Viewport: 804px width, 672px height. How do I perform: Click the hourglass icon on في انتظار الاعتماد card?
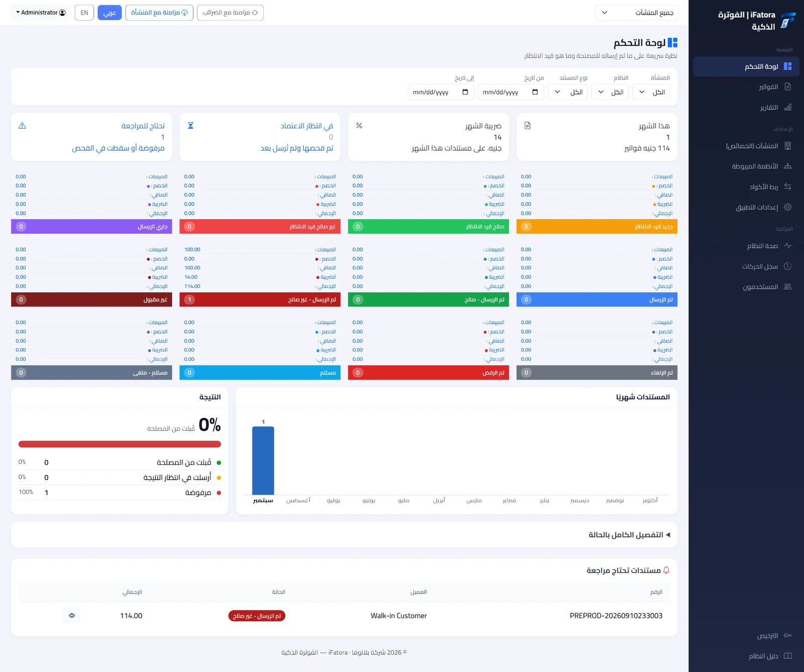(191, 126)
